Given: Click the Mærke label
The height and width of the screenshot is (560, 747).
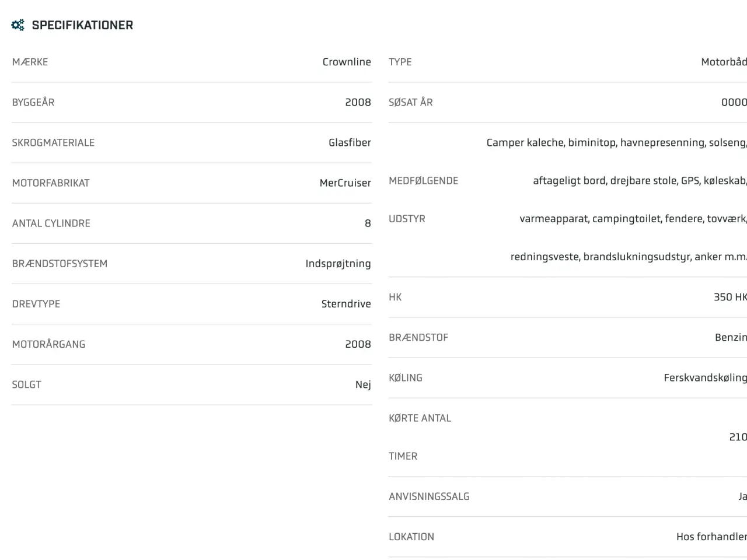Looking at the screenshot, I should point(30,62).
